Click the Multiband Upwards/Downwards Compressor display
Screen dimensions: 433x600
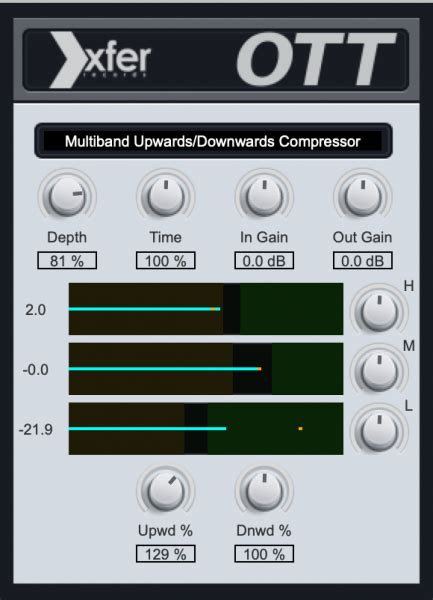[x=213, y=141]
